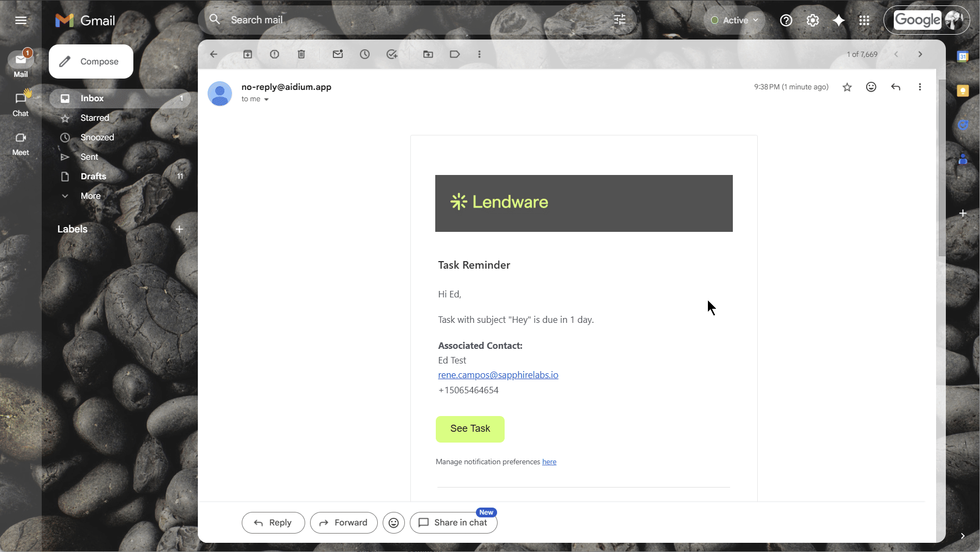Archive the current email
This screenshot has width=980, height=552.
tap(248, 54)
